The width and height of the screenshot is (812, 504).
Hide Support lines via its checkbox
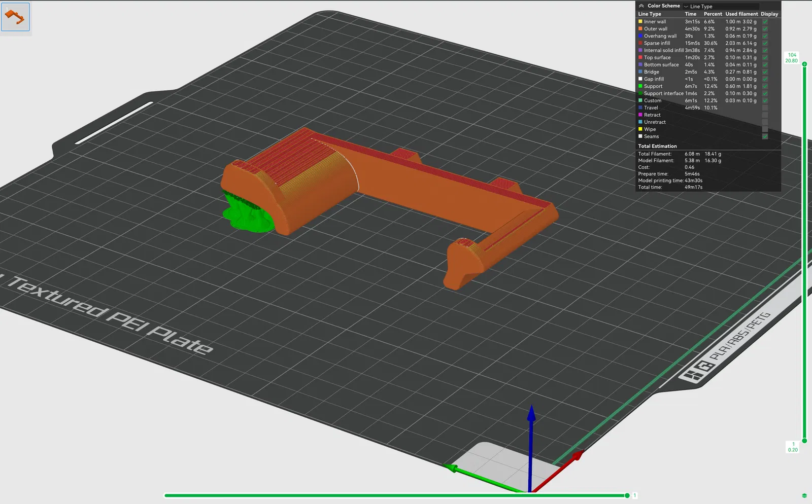(x=765, y=86)
